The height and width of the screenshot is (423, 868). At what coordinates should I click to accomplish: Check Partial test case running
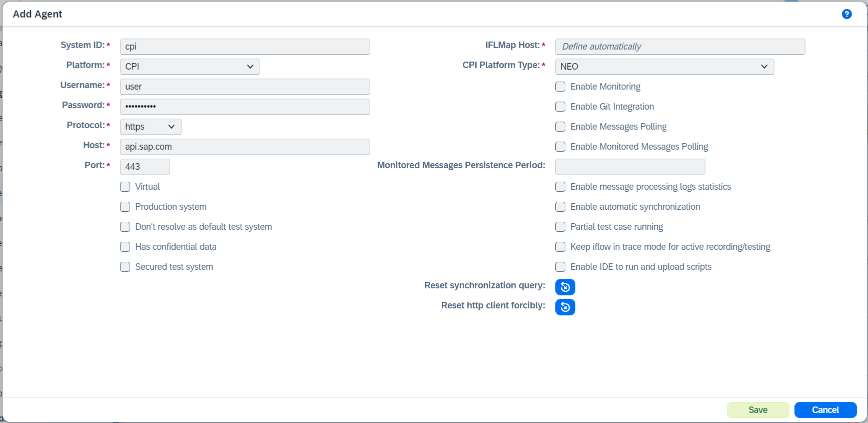coord(560,227)
